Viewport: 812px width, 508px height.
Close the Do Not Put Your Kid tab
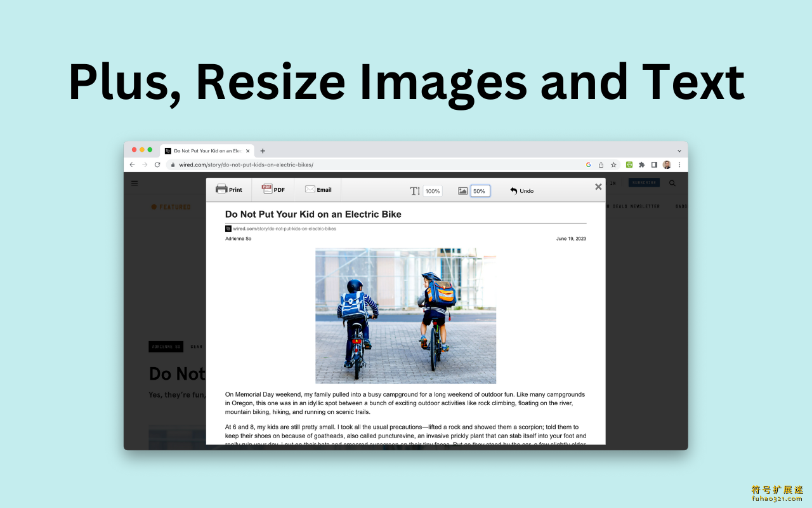click(248, 151)
